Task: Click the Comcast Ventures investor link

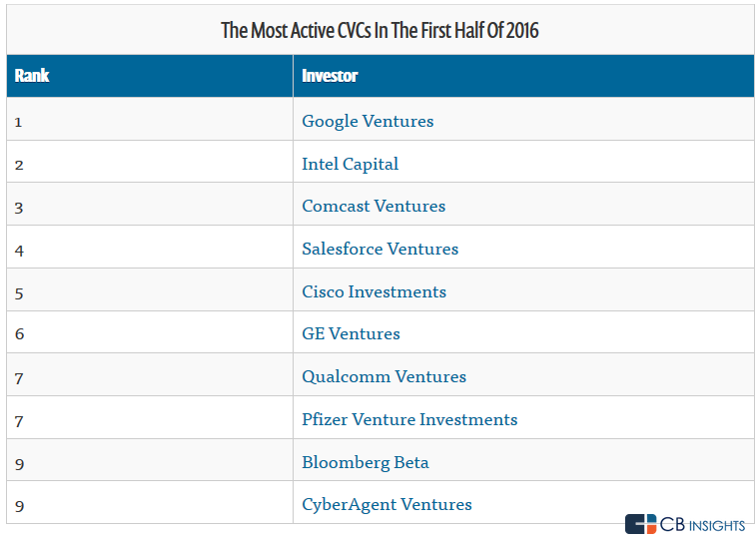Action: pyautogui.click(x=374, y=206)
